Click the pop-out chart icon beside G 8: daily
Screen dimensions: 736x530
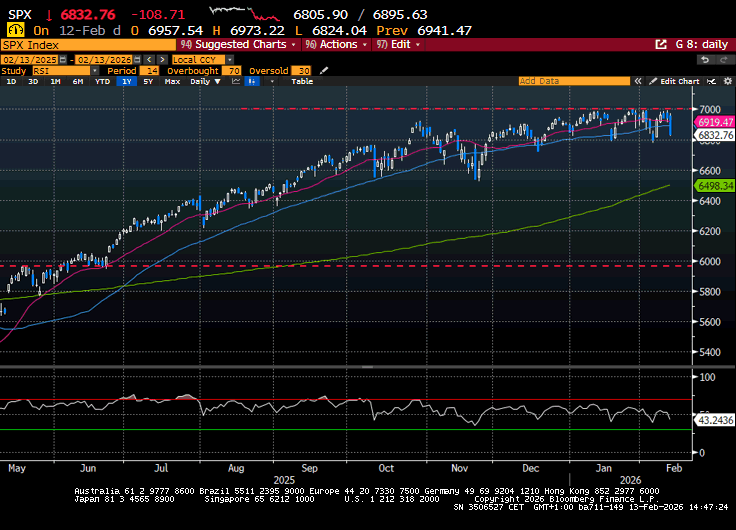point(660,45)
